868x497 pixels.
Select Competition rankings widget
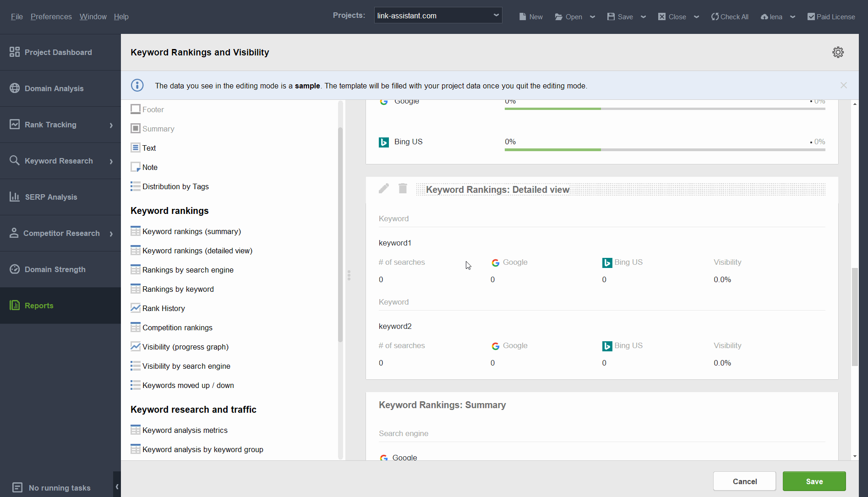point(171,328)
